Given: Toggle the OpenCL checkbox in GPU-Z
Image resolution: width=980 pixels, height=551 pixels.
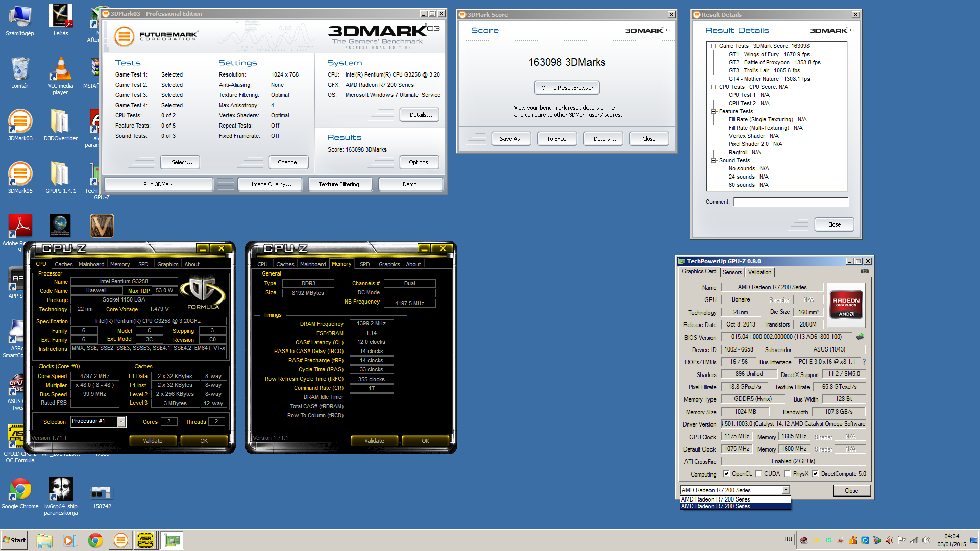Looking at the screenshot, I should 726,474.
